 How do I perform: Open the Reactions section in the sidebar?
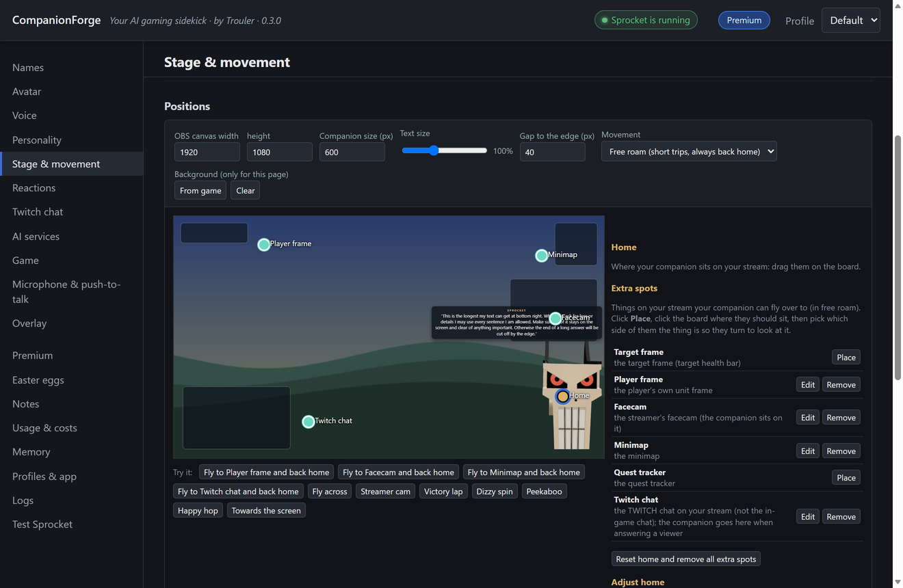pos(71,188)
